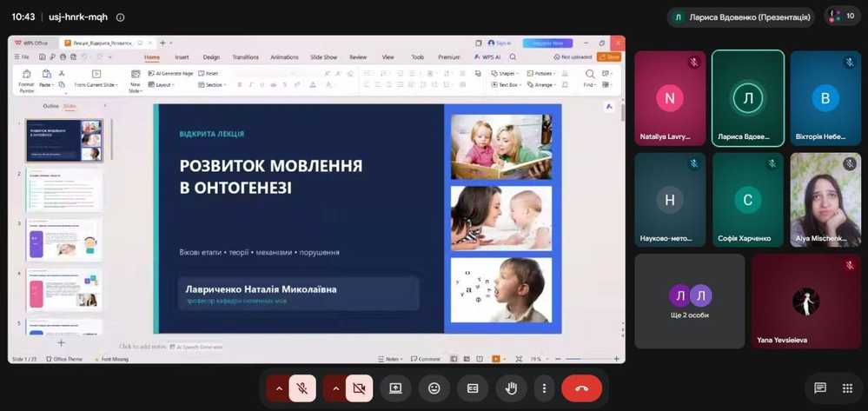This screenshot has width=868, height=411.
Task: Open the Text Box dropdown
Action: coord(506,85)
